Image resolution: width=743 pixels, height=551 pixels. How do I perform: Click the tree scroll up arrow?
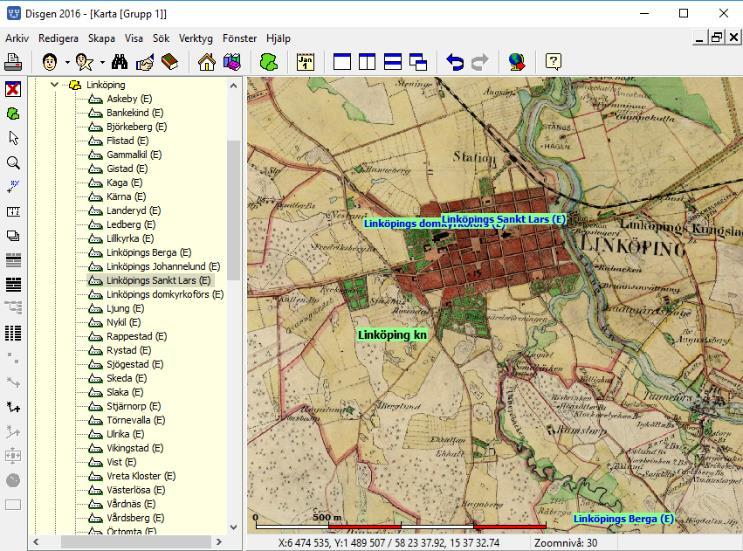pos(233,86)
